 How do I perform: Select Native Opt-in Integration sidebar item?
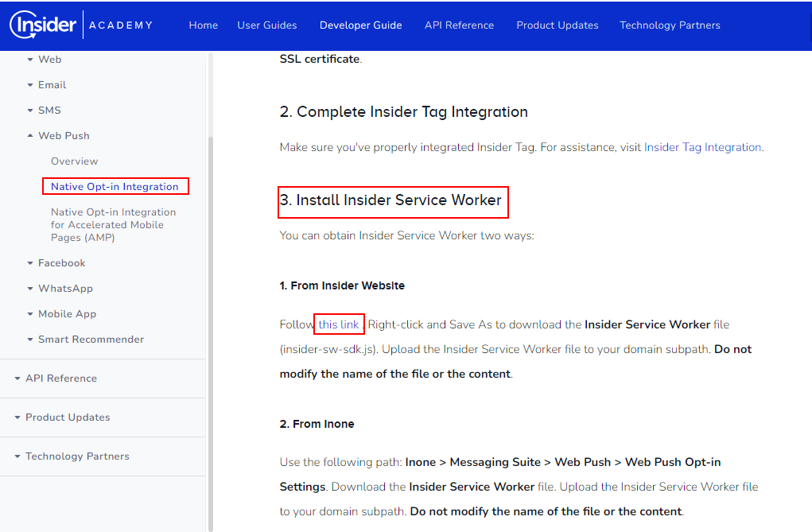tap(115, 187)
